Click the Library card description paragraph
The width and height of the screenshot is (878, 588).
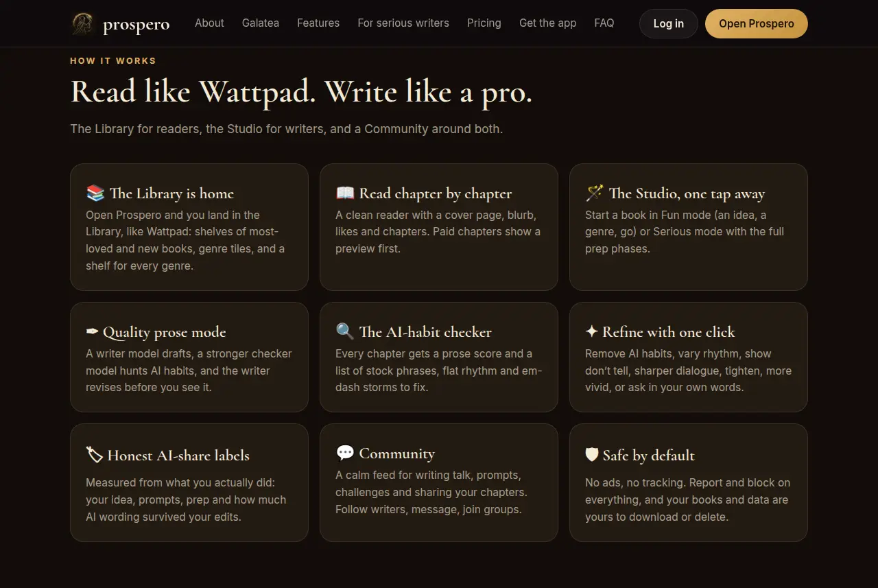click(x=185, y=240)
